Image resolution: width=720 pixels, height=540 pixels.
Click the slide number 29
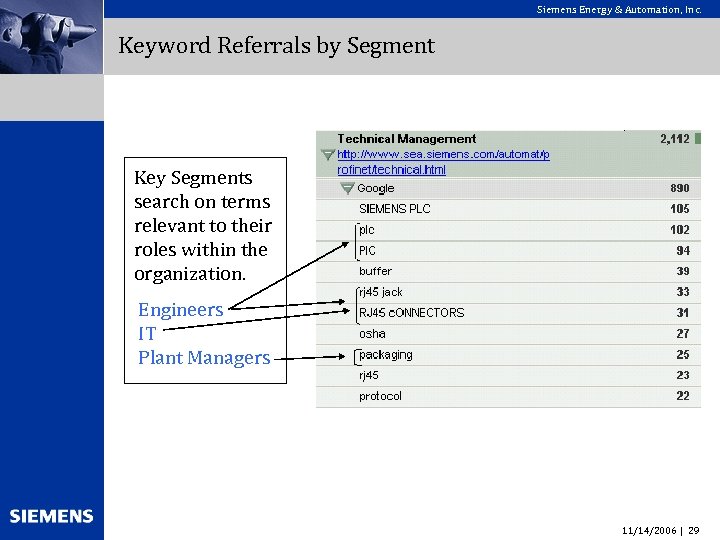click(x=694, y=531)
